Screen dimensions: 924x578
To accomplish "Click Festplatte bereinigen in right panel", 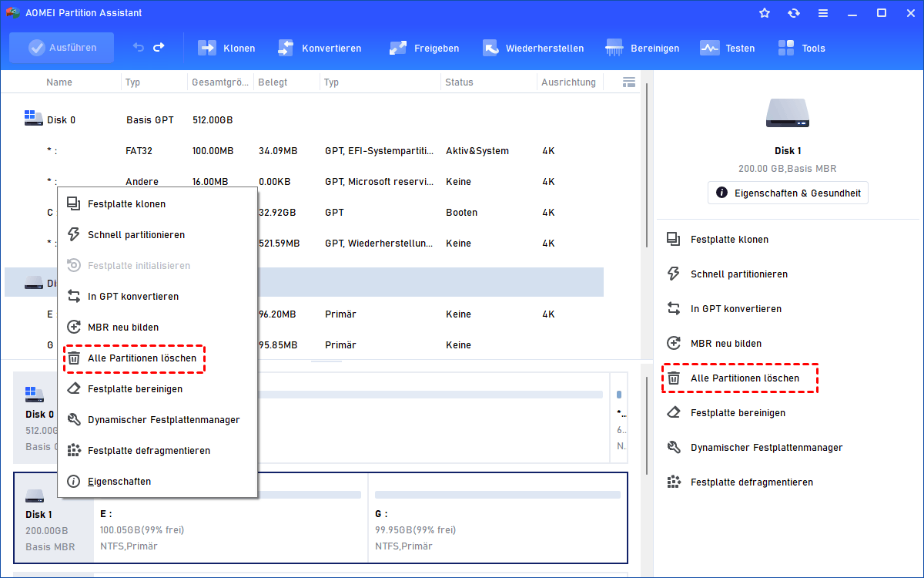I will click(738, 413).
